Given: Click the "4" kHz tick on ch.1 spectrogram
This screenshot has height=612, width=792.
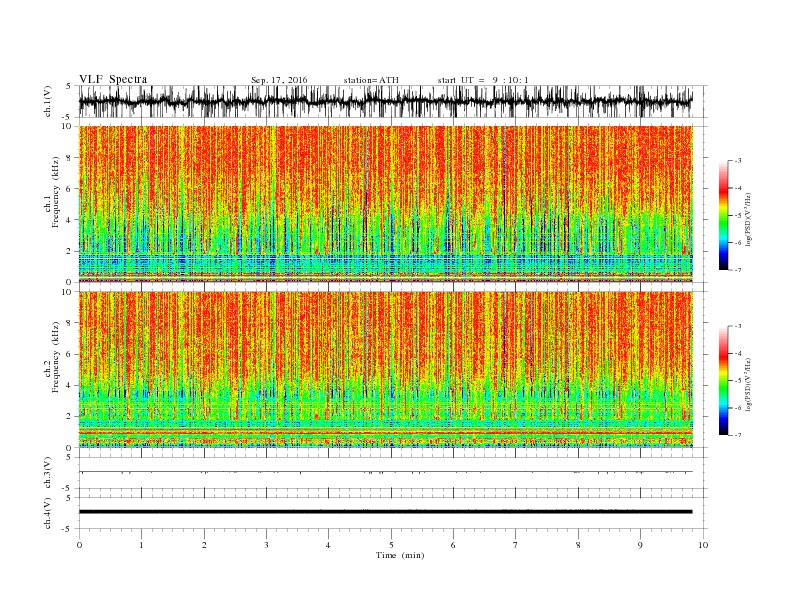Looking at the screenshot, I should (x=68, y=220).
